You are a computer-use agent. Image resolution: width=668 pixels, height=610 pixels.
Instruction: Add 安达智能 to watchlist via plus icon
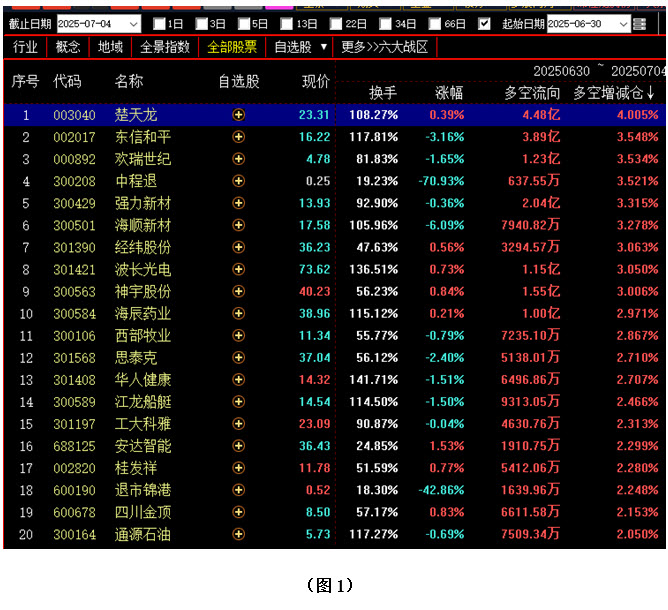pyautogui.click(x=239, y=446)
